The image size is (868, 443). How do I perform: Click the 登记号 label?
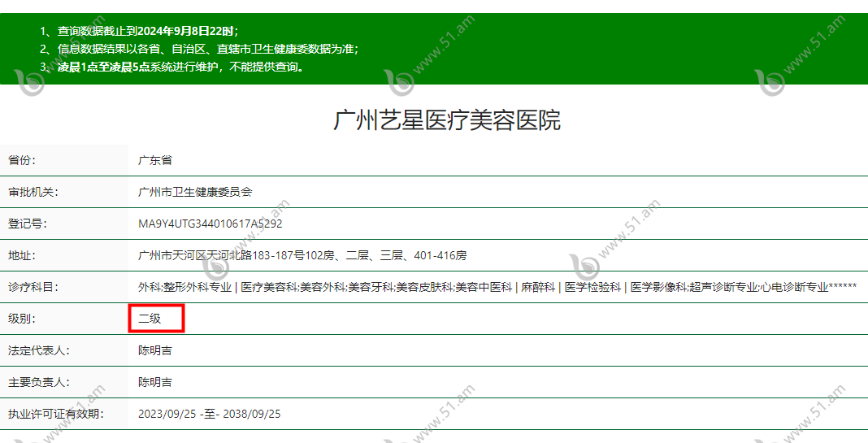(27, 224)
